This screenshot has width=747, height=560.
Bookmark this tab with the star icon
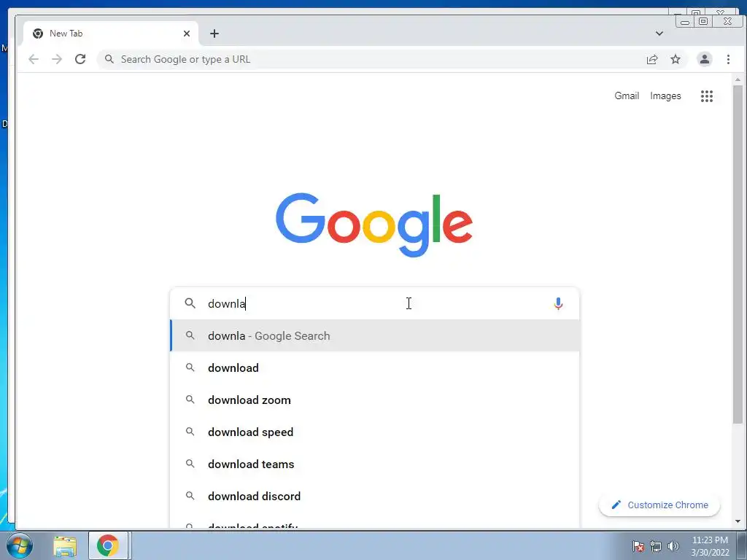[675, 59]
